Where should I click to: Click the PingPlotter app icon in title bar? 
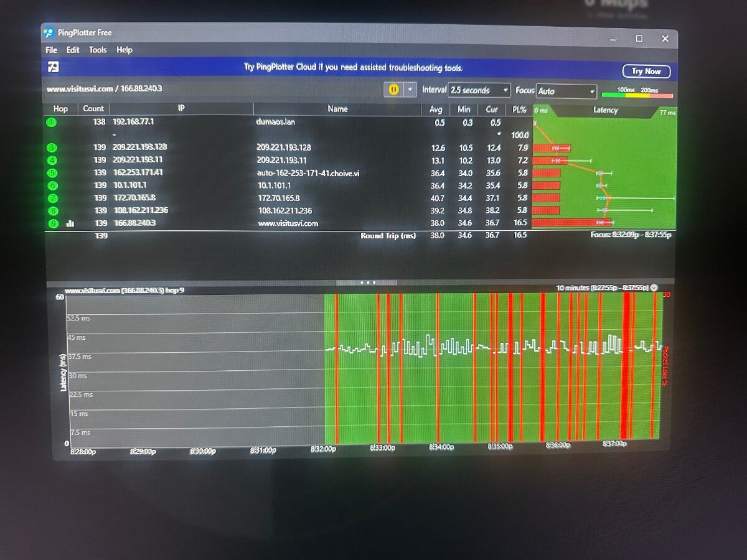click(49, 33)
